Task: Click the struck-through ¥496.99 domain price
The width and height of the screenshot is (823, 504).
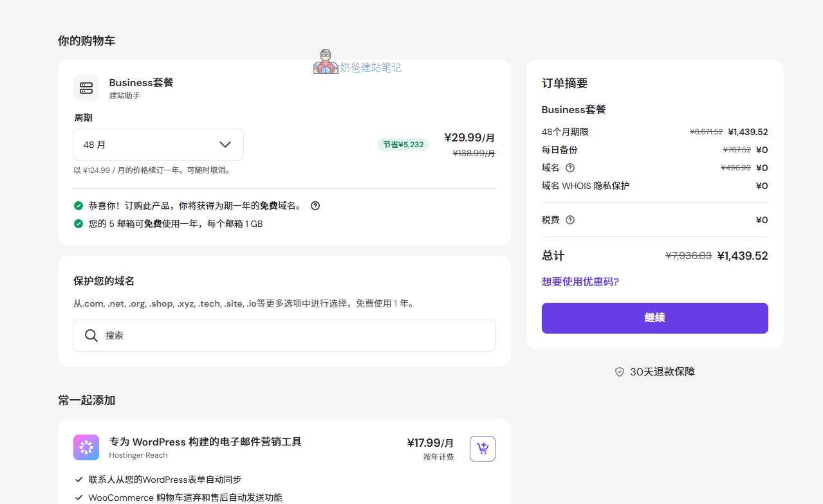Action: click(735, 168)
